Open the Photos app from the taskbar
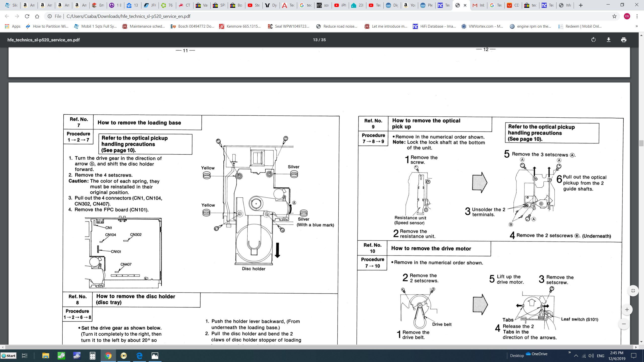The height and width of the screenshot is (362, 644). coord(155,356)
